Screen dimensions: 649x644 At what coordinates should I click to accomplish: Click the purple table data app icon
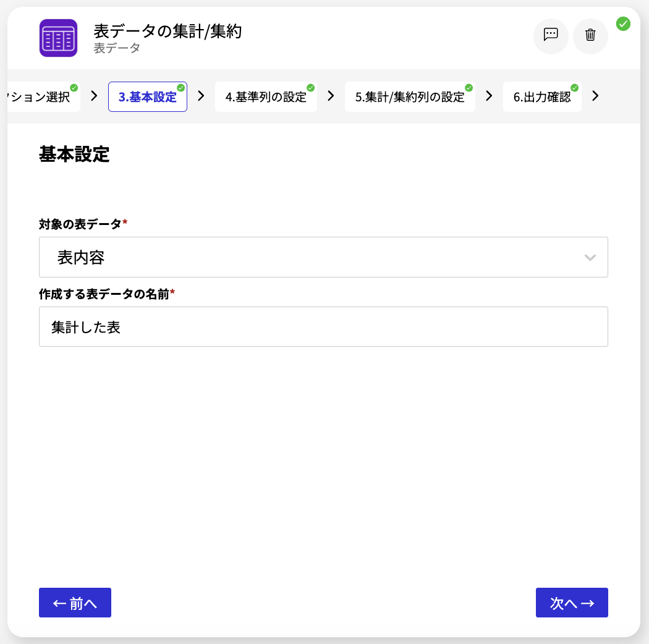(58, 38)
